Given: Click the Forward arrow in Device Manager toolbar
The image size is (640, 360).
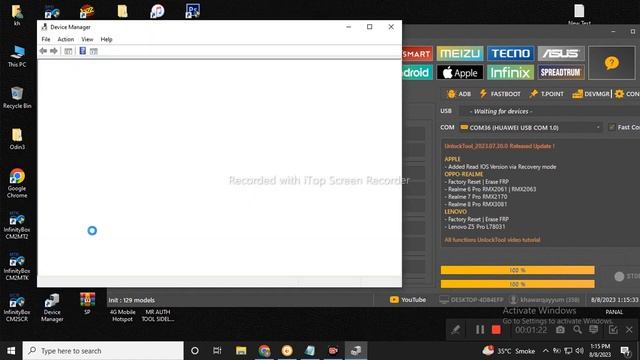Looking at the screenshot, I should 53,51.
